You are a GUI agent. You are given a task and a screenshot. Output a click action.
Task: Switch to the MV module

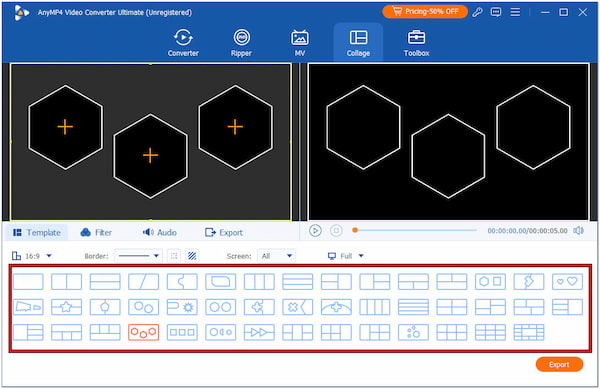point(300,43)
